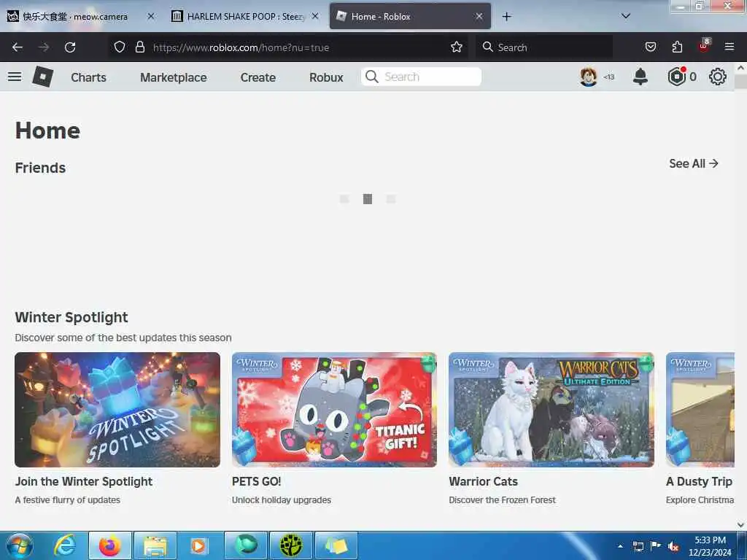747x560 pixels.
Task: Open the Firefox extensions puzzle icon
Action: [x=677, y=47]
